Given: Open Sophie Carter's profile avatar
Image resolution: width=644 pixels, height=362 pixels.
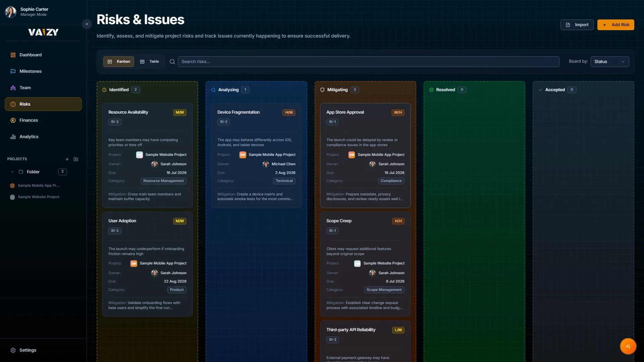Looking at the screenshot, I should click(x=11, y=12).
